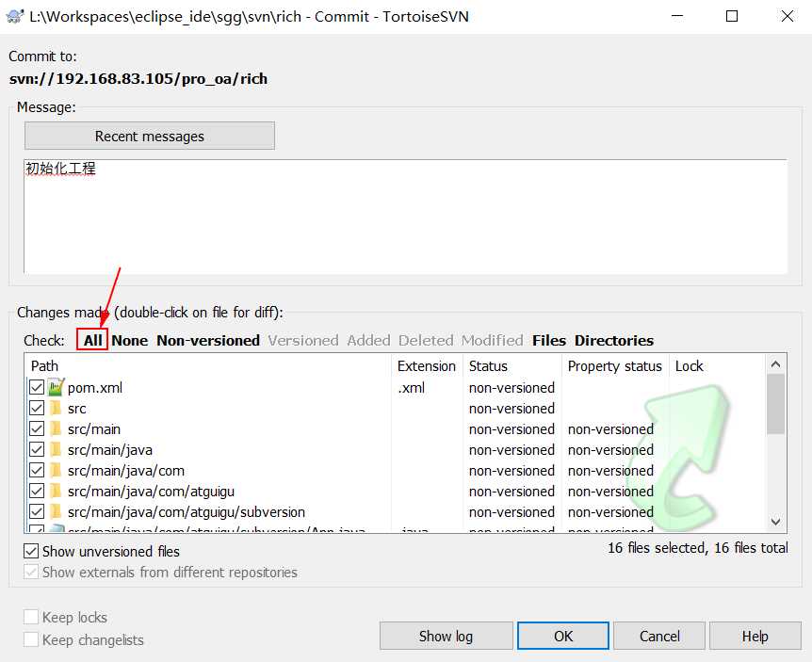The width and height of the screenshot is (812, 662).
Task: Select the src/main/java/com/atguigu/subversion row text
Action: (x=187, y=512)
